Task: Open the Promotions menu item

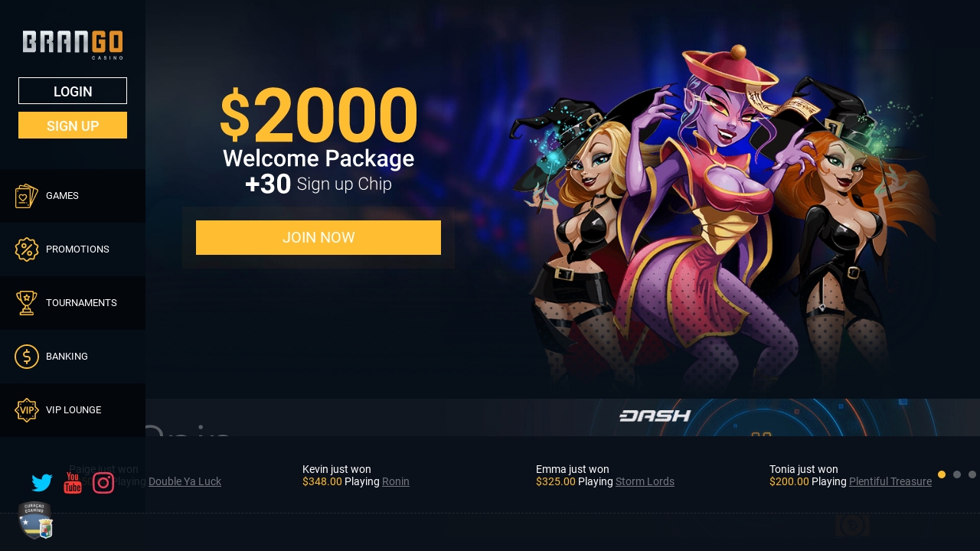Action: pyautogui.click(x=73, y=249)
